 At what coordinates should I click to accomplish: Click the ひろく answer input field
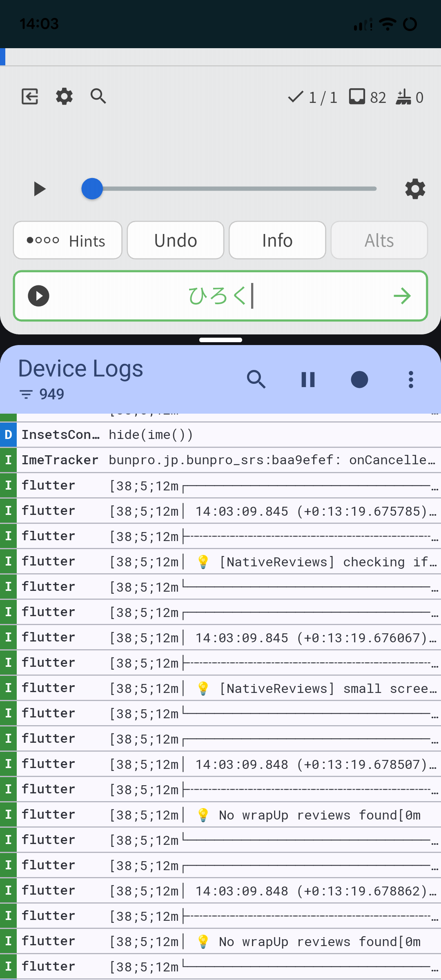tap(220, 296)
